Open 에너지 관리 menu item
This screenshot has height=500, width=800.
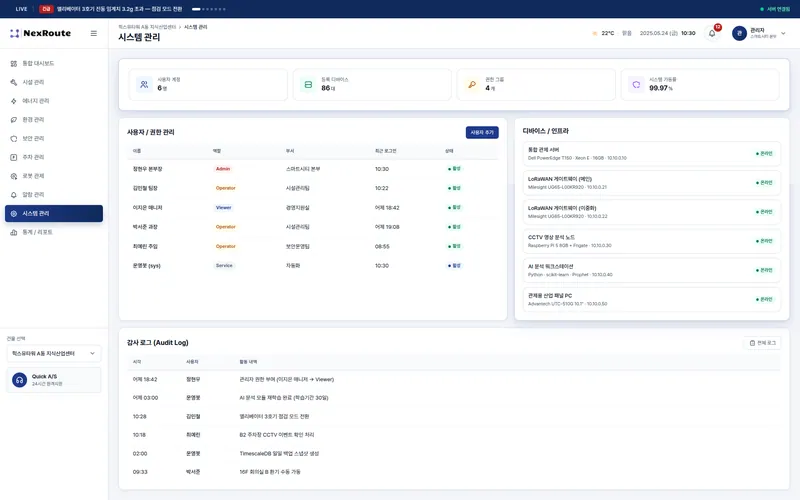(x=54, y=101)
